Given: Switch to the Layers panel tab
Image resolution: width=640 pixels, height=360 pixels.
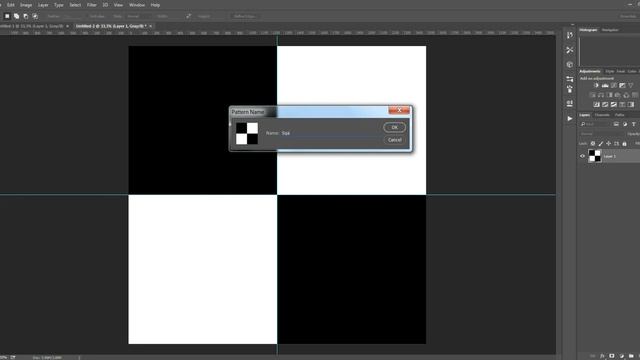Looking at the screenshot, I should [584, 115].
